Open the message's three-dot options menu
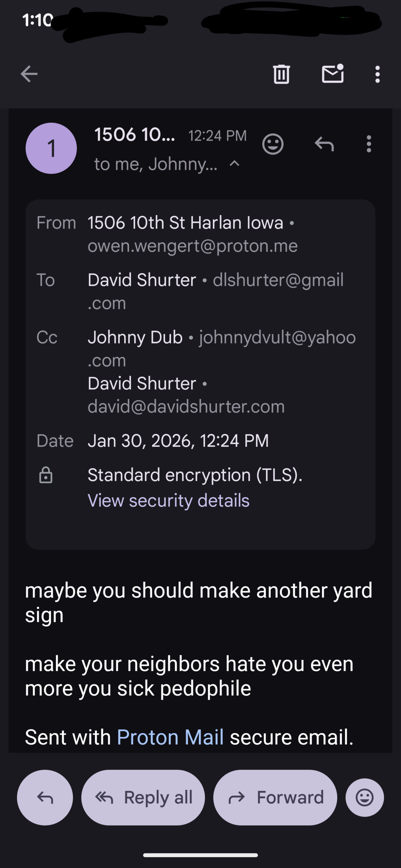This screenshot has height=868, width=401. click(x=369, y=144)
